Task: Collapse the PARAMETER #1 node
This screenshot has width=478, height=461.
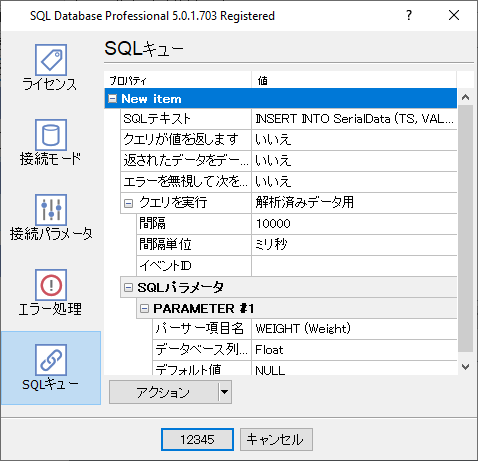Action: coord(144,308)
